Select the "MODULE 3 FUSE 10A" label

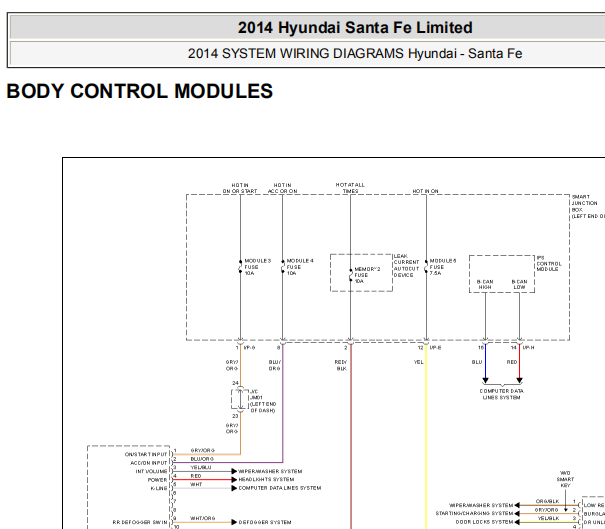point(257,267)
